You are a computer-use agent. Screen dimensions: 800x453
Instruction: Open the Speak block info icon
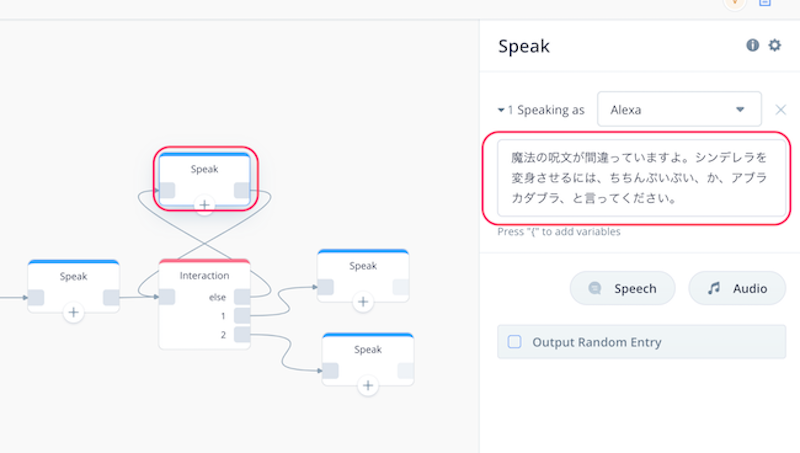tap(753, 45)
